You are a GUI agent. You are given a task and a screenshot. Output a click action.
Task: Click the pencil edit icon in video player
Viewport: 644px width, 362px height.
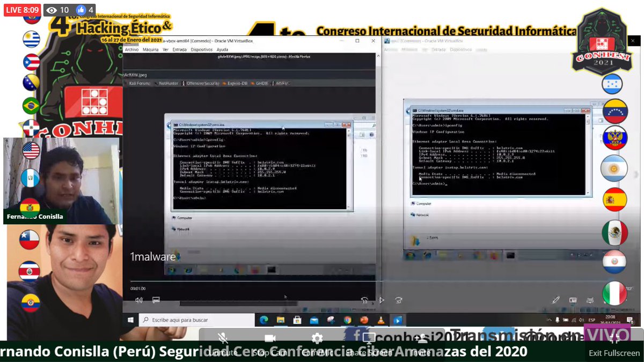[x=556, y=300]
